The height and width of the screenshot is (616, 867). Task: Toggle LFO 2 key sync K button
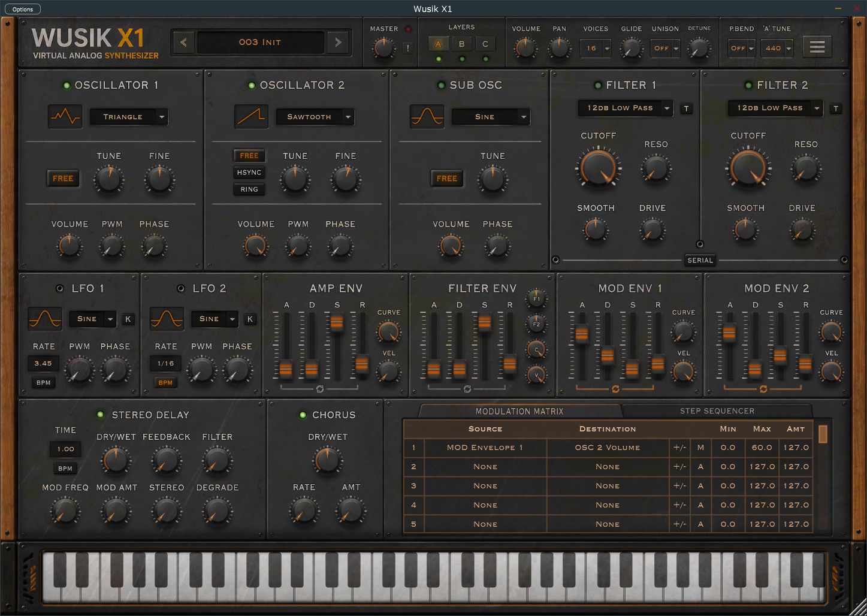250,319
